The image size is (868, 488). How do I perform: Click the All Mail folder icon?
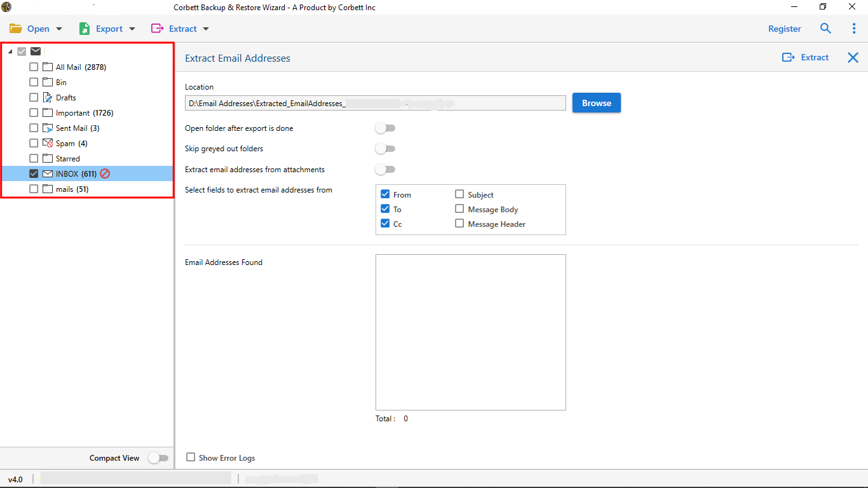coord(48,67)
